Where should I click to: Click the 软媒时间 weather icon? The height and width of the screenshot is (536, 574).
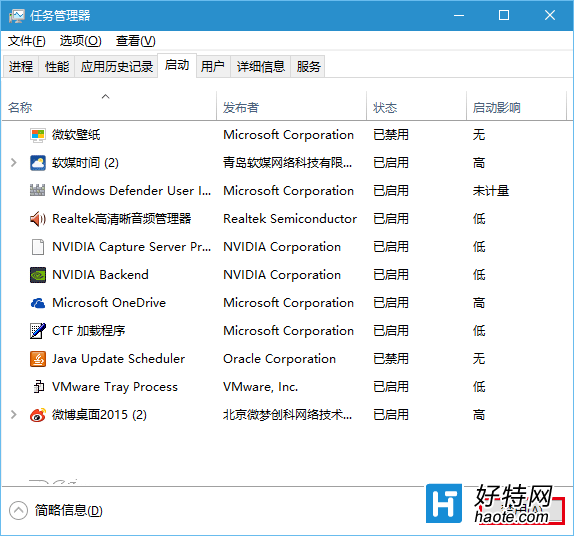point(38,163)
